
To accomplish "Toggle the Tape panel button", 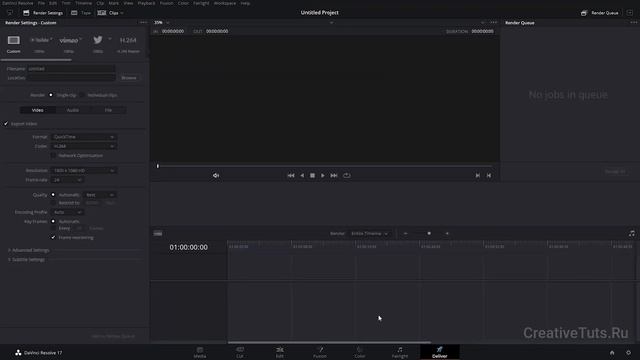I will click(81, 13).
